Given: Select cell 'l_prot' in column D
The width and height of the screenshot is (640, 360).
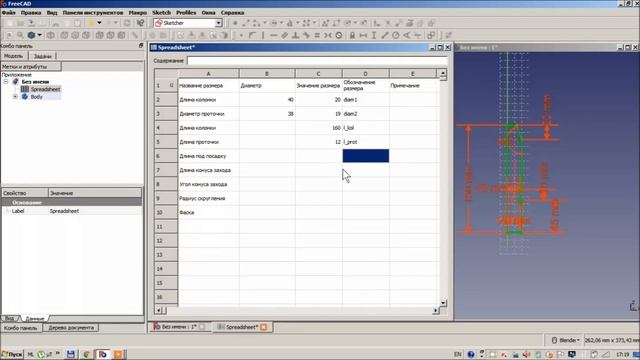Looking at the screenshot, I should tap(366, 142).
